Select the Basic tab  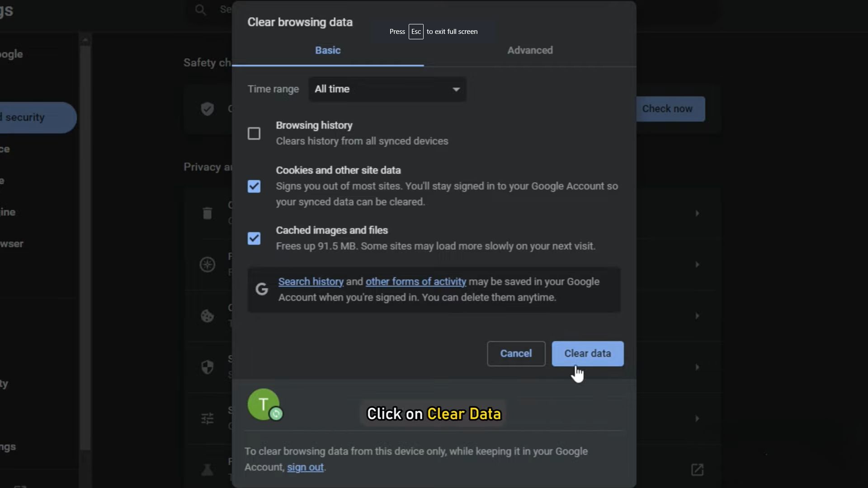pos(328,50)
